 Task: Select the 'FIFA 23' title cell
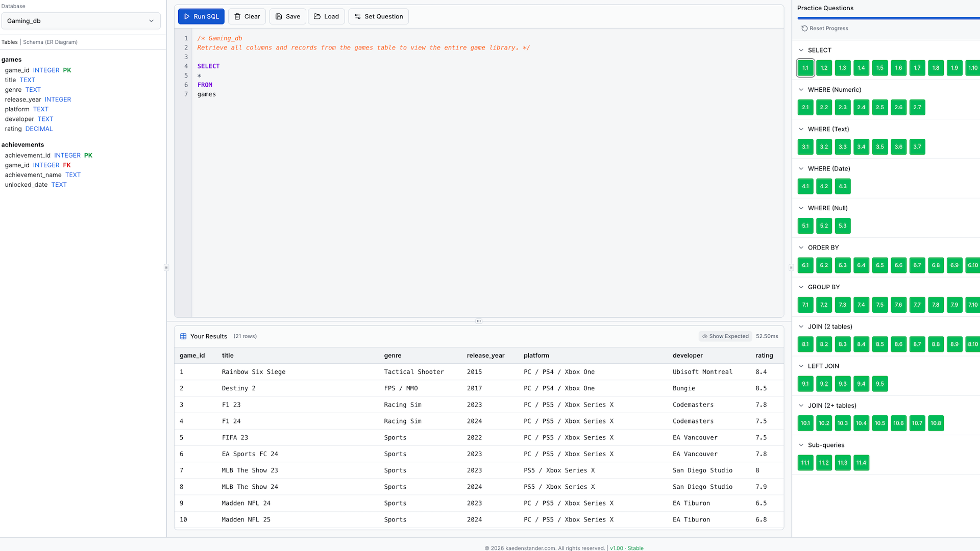(x=235, y=438)
